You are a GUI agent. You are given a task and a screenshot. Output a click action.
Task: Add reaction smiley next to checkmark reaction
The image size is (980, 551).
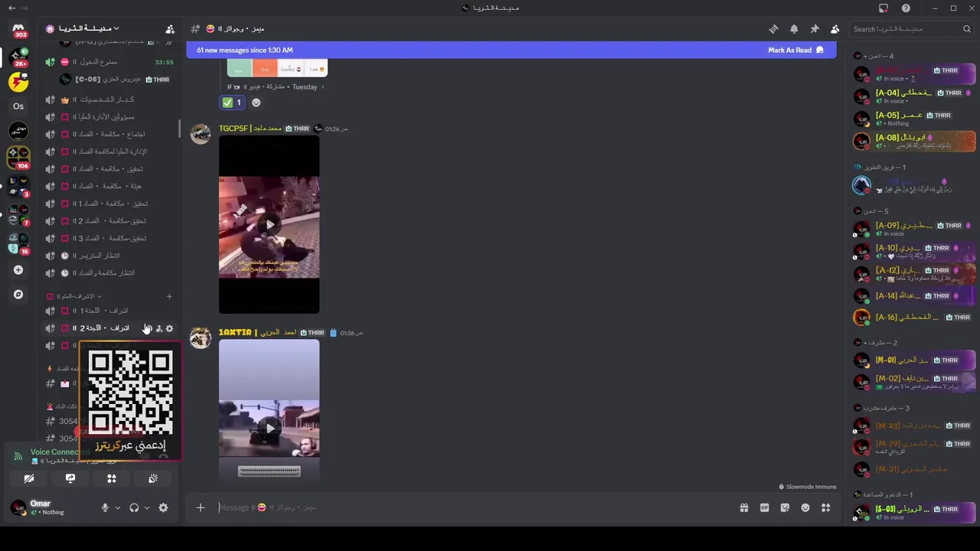[x=256, y=103]
